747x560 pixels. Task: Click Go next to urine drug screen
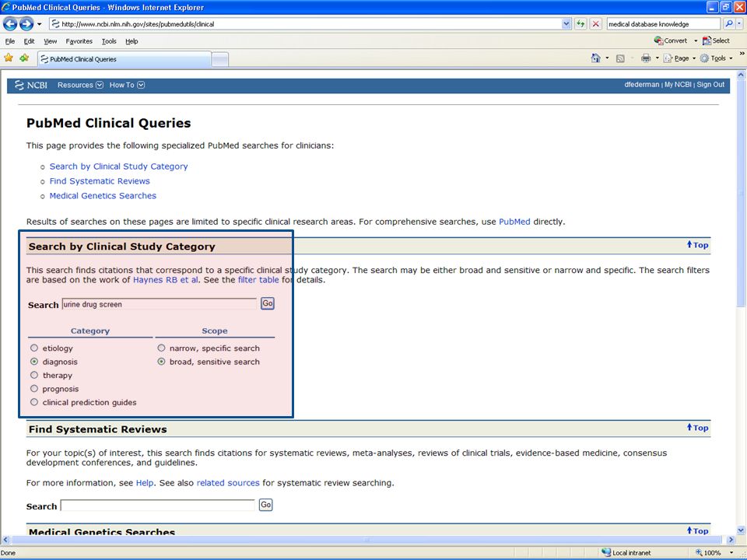[x=267, y=303]
